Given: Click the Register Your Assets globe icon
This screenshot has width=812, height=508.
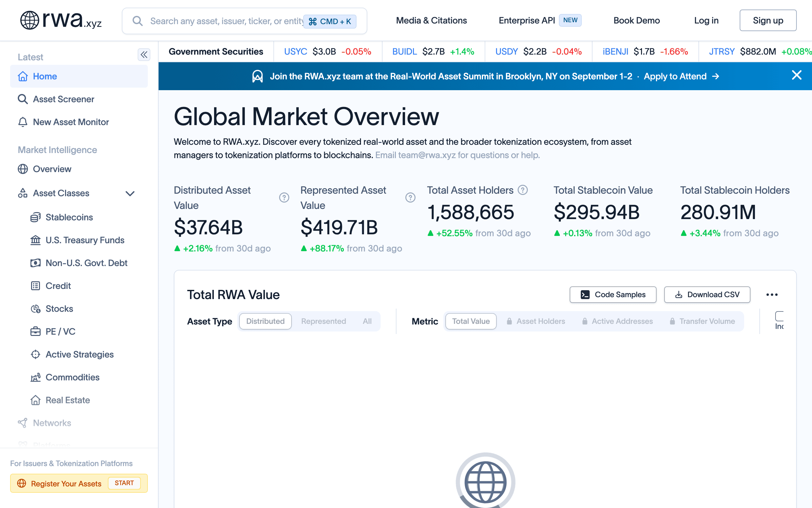Looking at the screenshot, I should pos(22,483).
